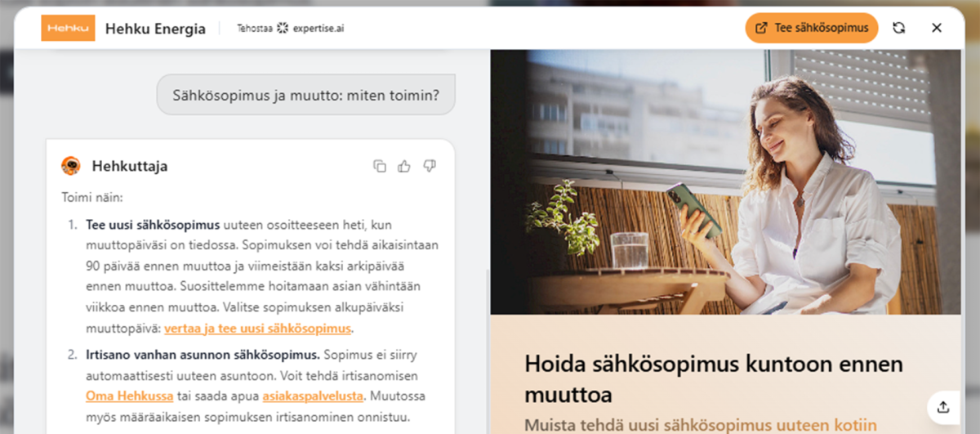This screenshot has width=980, height=434.
Task: Click the 'Muista tehdä uusi sähkösopimus uuteen kotiin' subheading
Action: pyautogui.click(x=700, y=425)
